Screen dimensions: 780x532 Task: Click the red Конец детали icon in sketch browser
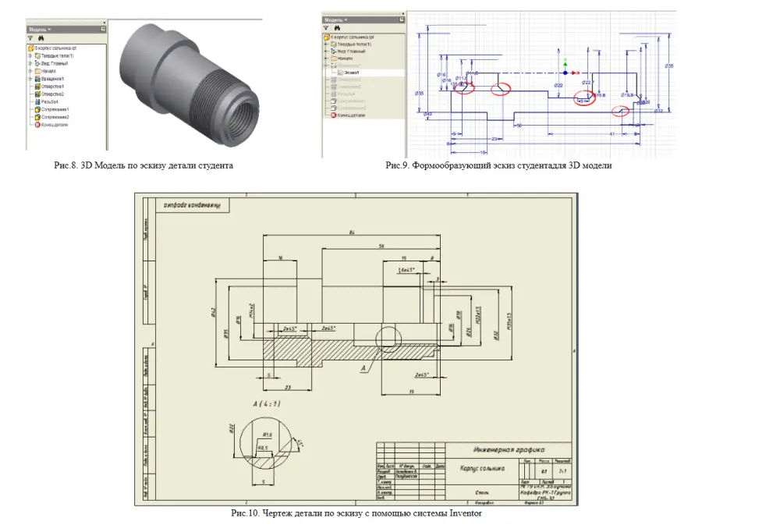point(333,115)
